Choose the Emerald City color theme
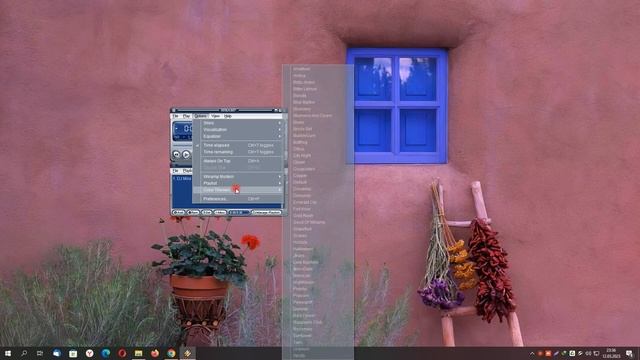The height and width of the screenshot is (360, 640). (x=318, y=202)
